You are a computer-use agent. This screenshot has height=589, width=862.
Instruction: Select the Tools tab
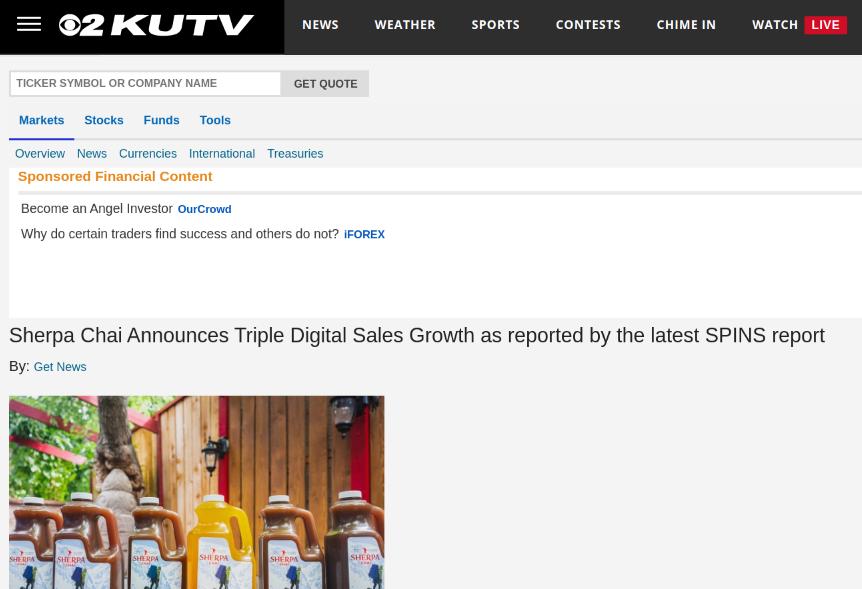pyautogui.click(x=215, y=120)
